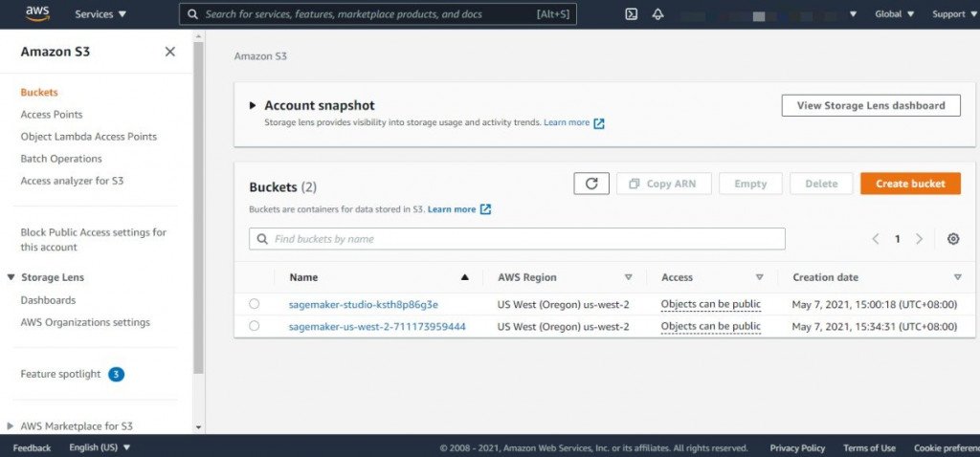Open Block Public Access settings for this account

point(94,240)
